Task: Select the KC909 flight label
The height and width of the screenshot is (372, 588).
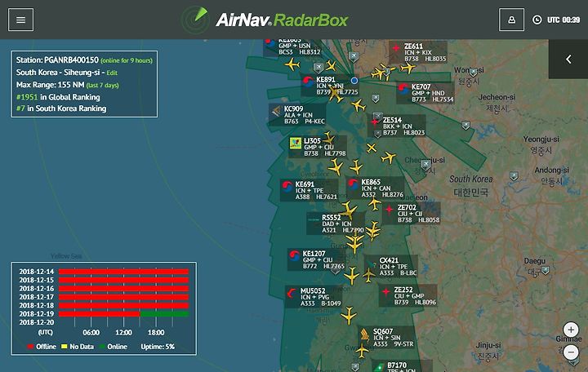Action: tap(297, 115)
